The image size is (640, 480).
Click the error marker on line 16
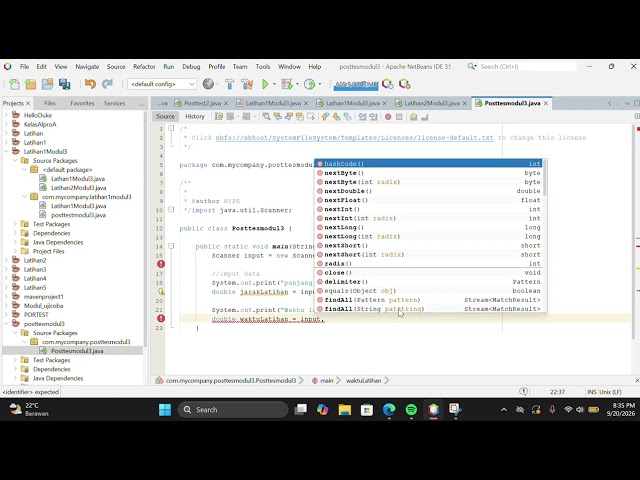tap(161, 264)
